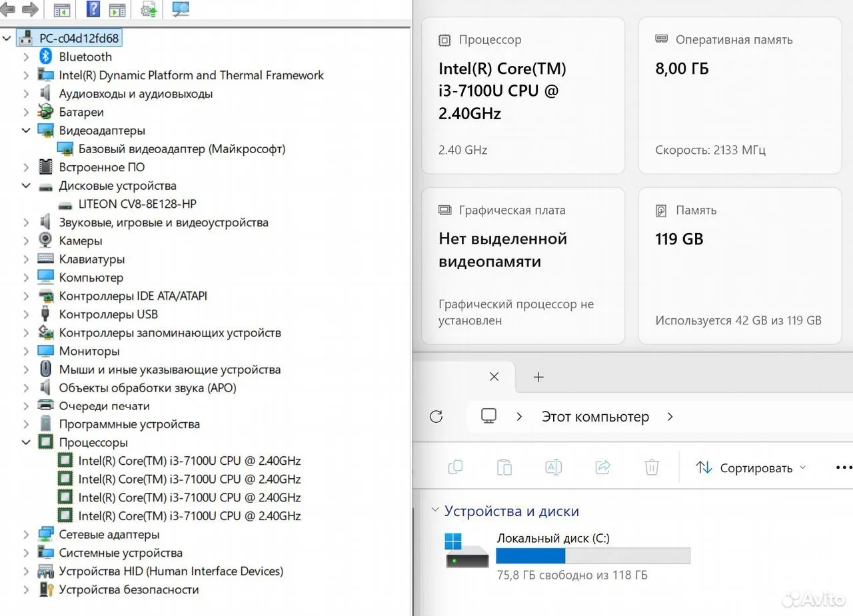Viewport: 853px width, 616px height.
Task: Expand the Контроллеры USB node
Action: pos(26,314)
